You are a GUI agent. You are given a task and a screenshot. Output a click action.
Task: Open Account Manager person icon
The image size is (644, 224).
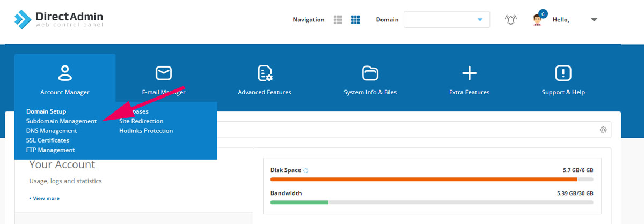pyautogui.click(x=64, y=72)
